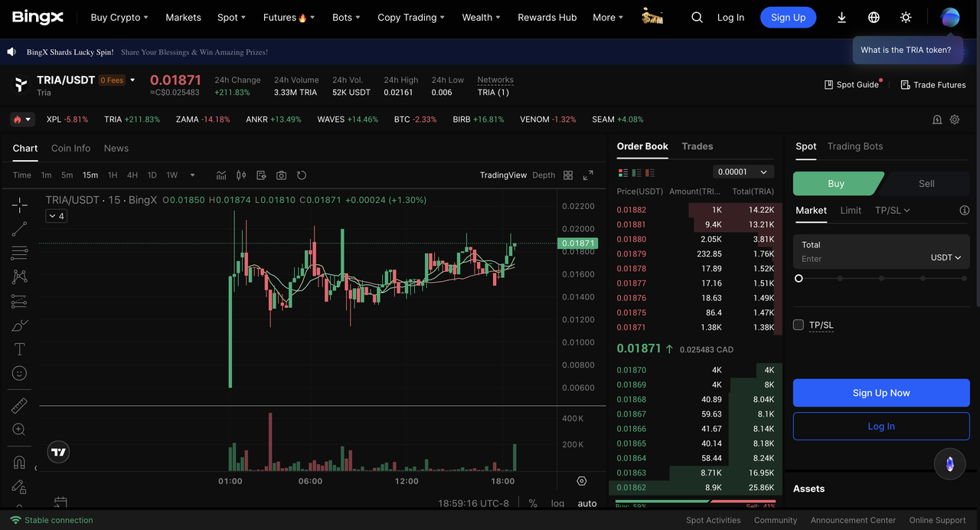Click the Sell button

click(x=926, y=184)
